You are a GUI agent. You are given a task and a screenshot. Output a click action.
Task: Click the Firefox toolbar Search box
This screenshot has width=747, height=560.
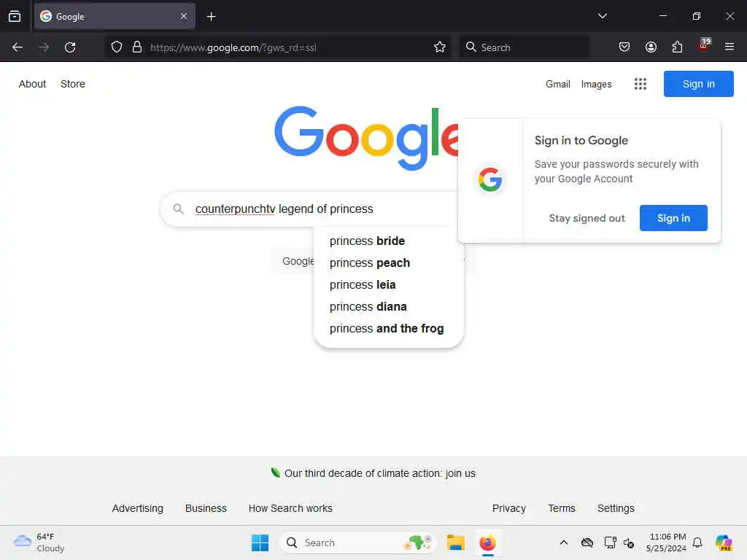coord(524,47)
